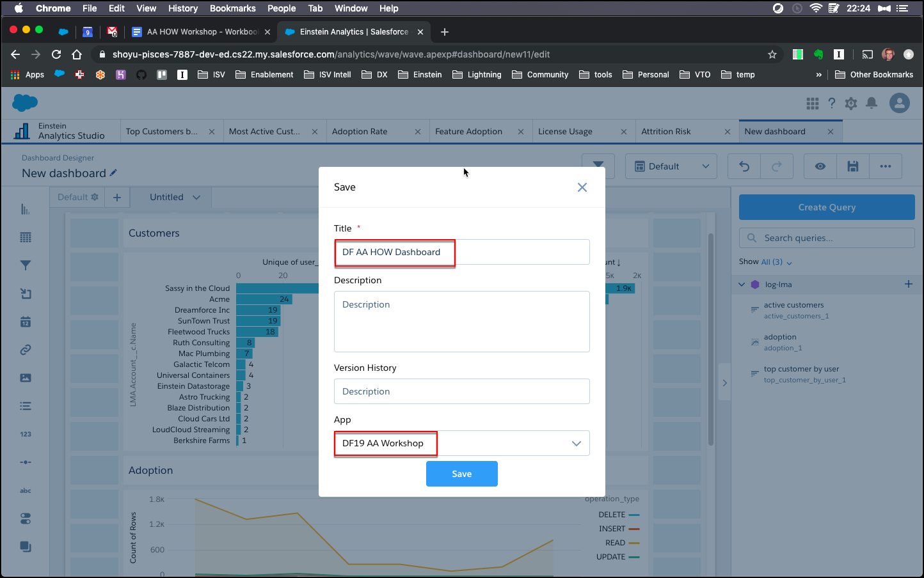
Task: Open the three-dot more options menu
Action: 886,166
